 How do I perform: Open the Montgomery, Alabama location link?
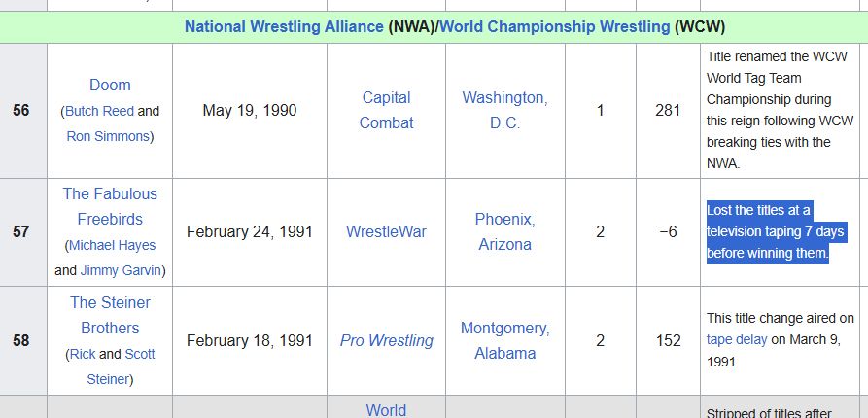pos(504,340)
